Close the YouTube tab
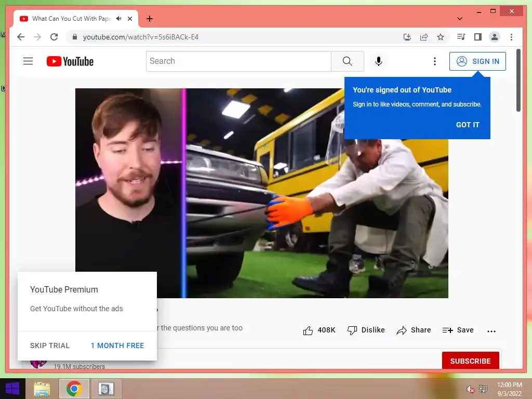The height and width of the screenshot is (399, 532). click(x=129, y=19)
